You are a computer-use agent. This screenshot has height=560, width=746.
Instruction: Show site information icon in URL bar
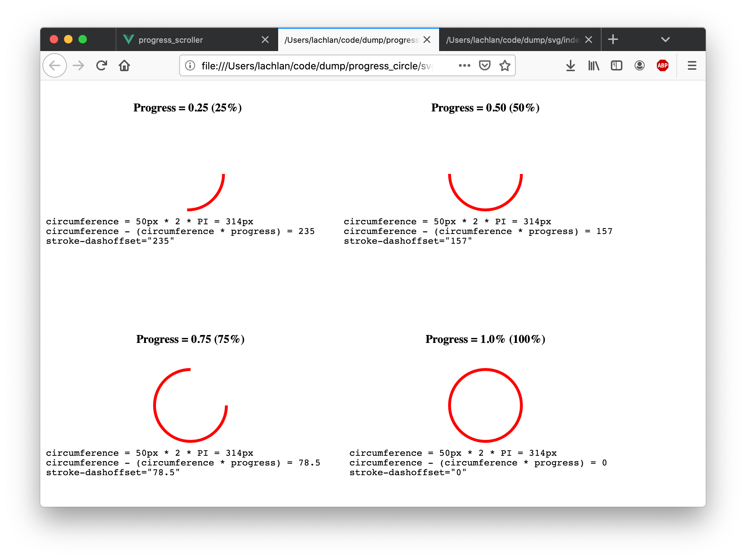click(x=190, y=65)
